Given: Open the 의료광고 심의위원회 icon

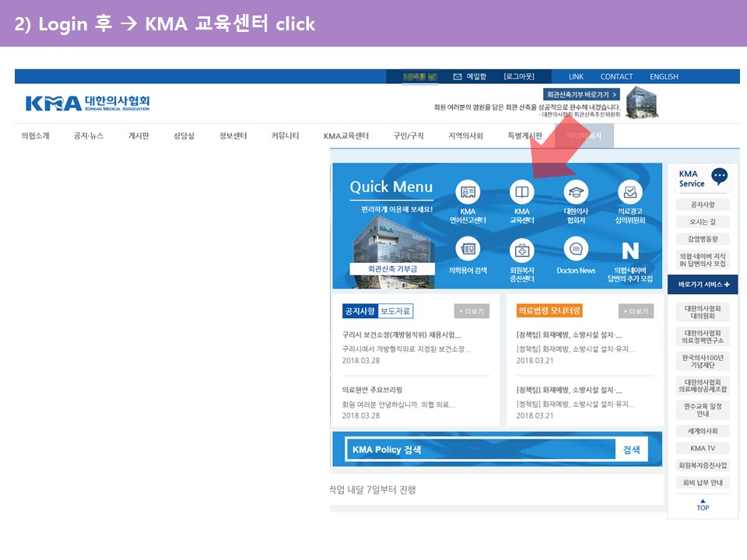Looking at the screenshot, I should pos(630,191).
